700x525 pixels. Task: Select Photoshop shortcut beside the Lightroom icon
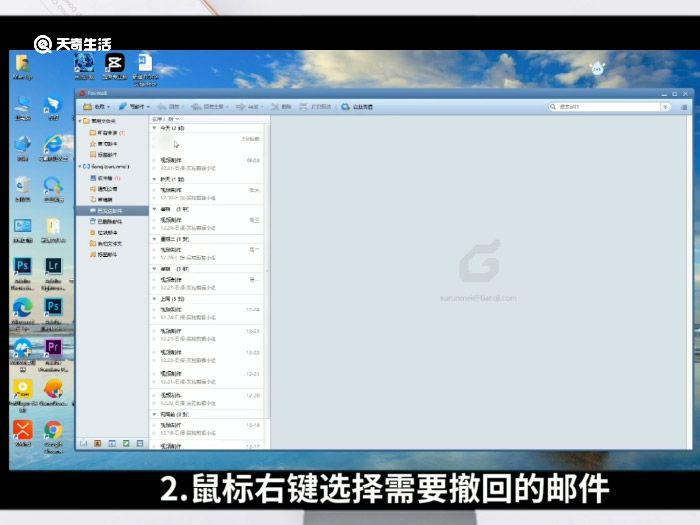23,273
